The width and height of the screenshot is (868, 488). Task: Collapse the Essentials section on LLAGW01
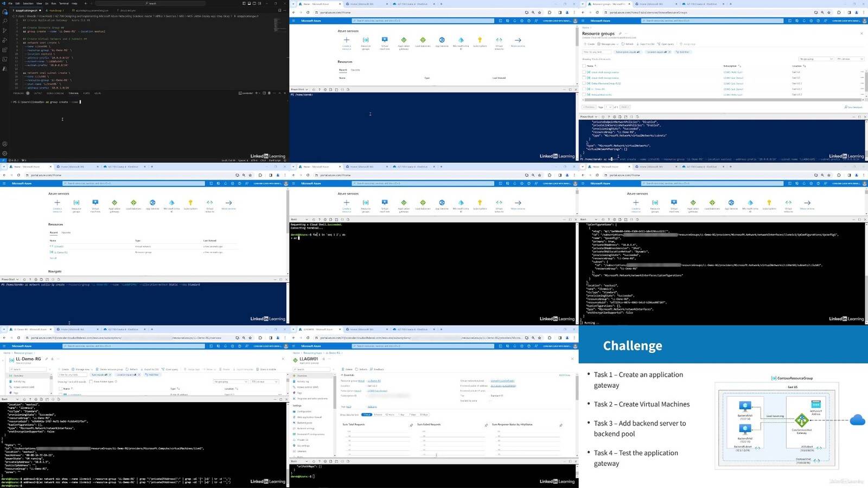pyautogui.click(x=348, y=375)
